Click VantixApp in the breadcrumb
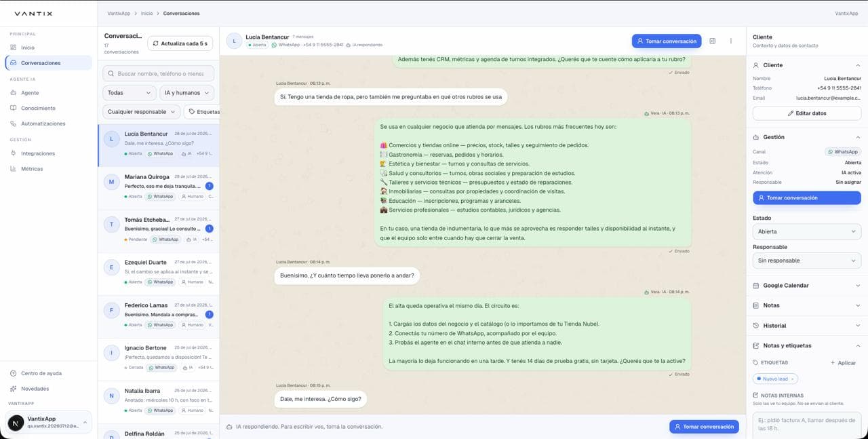The height and width of the screenshot is (439, 868). (119, 13)
